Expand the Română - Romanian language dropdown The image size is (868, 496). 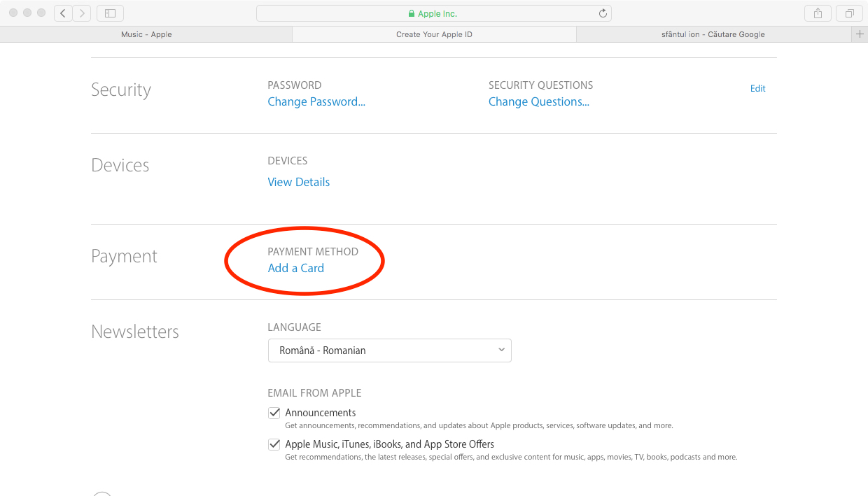click(389, 350)
